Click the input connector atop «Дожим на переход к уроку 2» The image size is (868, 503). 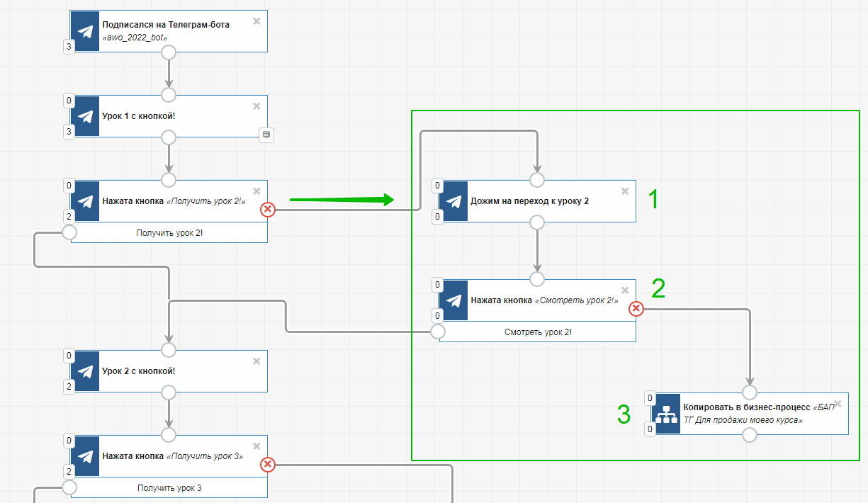[537, 180]
